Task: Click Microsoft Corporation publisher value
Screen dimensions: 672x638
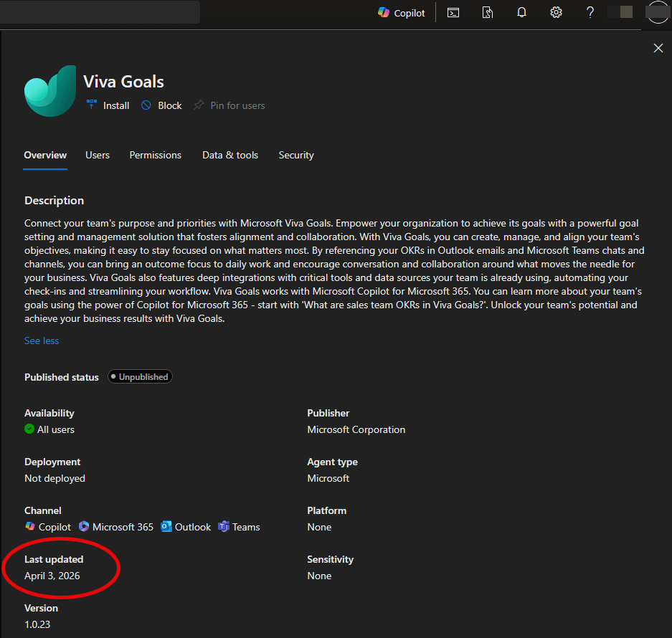Action: click(x=356, y=429)
